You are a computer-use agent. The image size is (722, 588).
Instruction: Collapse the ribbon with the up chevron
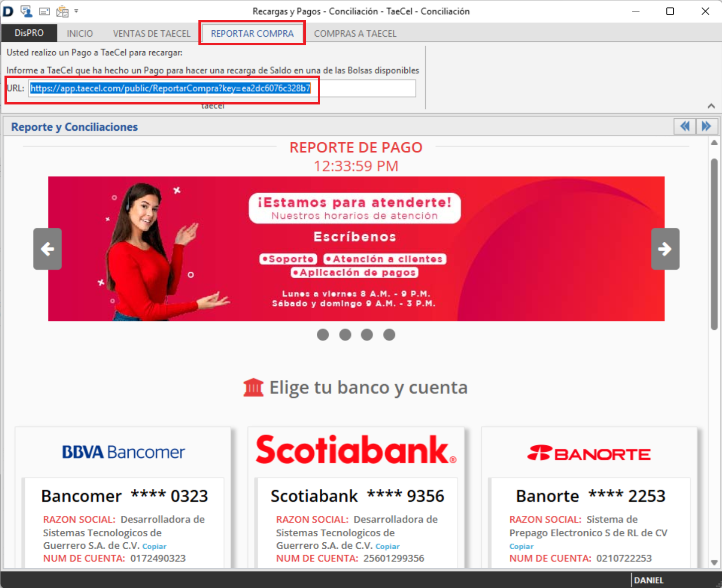tap(711, 106)
